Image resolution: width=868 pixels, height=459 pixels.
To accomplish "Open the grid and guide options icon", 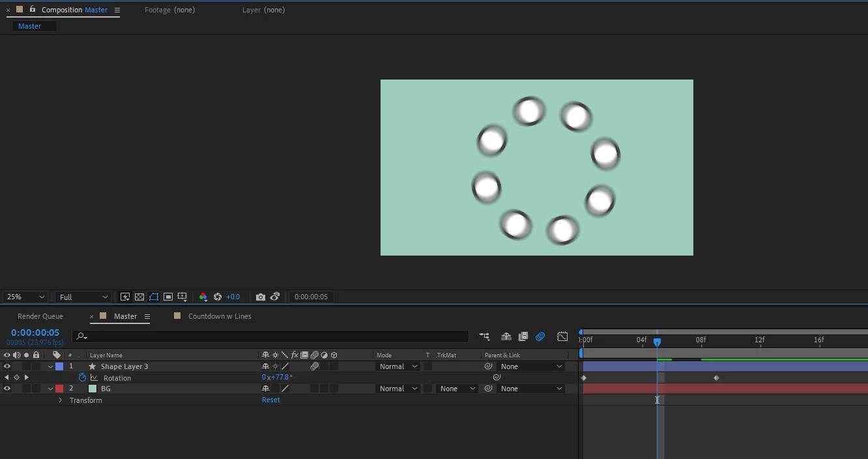I will (182, 297).
